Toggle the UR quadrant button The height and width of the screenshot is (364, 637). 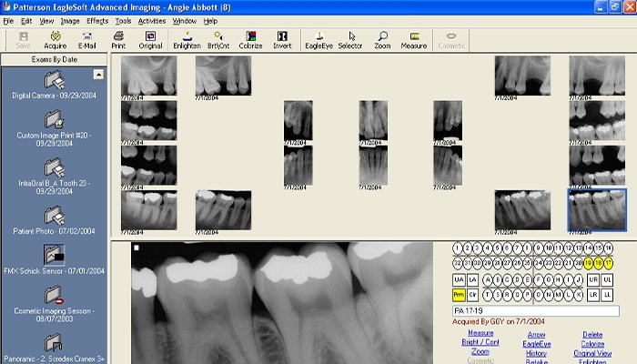click(593, 279)
